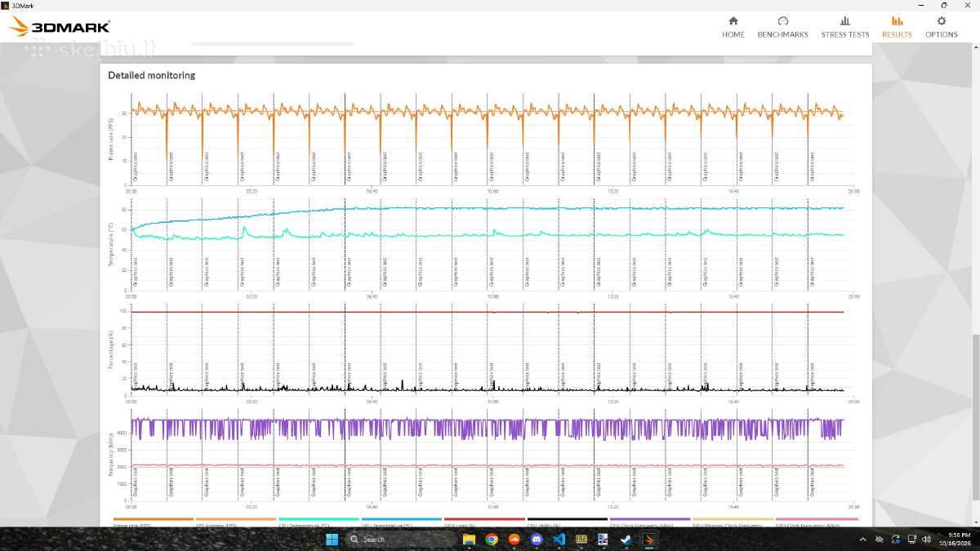Go to the HOME section
The width and height of the screenshot is (980, 551).
pyautogui.click(x=733, y=27)
